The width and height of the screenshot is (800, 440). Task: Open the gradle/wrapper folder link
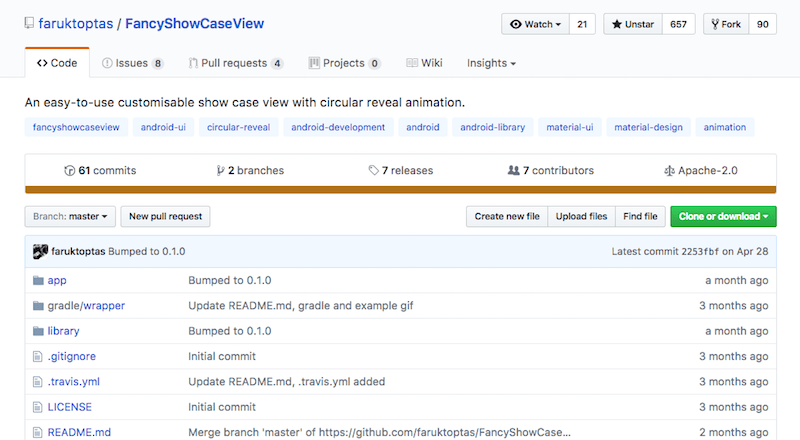[x=86, y=306]
